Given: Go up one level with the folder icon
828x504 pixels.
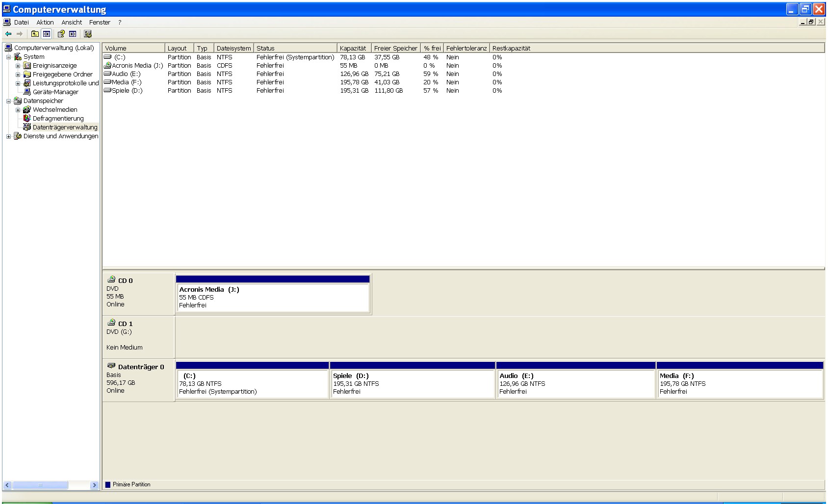Looking at the screenshot, I should click(x=35, y=34).
